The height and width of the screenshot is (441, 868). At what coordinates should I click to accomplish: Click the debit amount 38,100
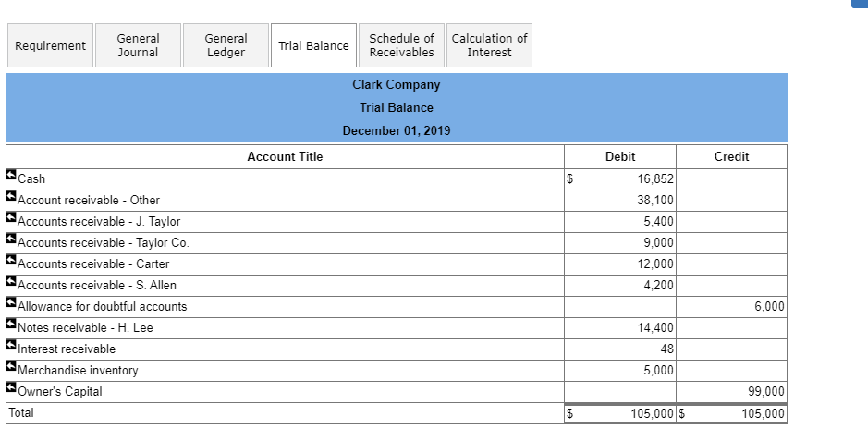coord(655,200)
